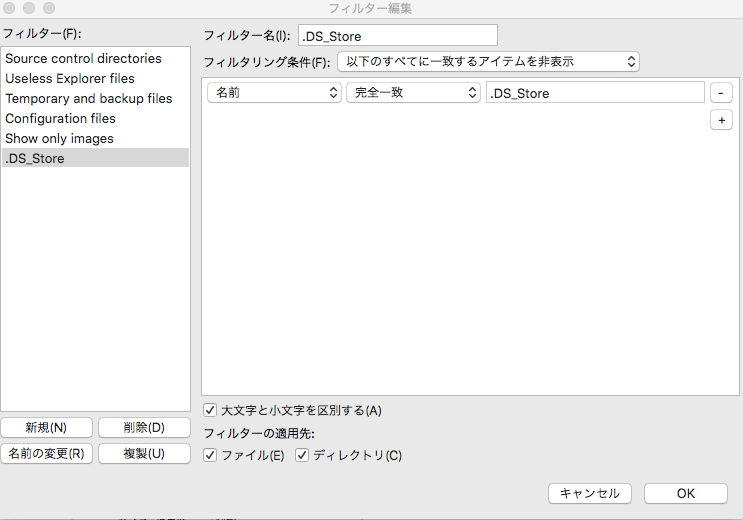743x520 pixels.
Task: Open the 完全一致 match type dropdown
Action: 414,93
